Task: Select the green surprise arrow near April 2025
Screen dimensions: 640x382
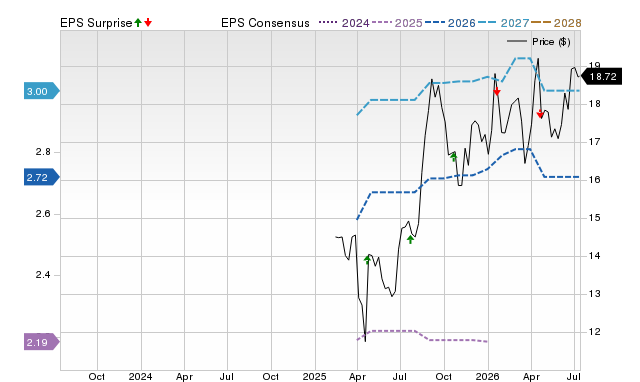Action: [x=367, y=260]
